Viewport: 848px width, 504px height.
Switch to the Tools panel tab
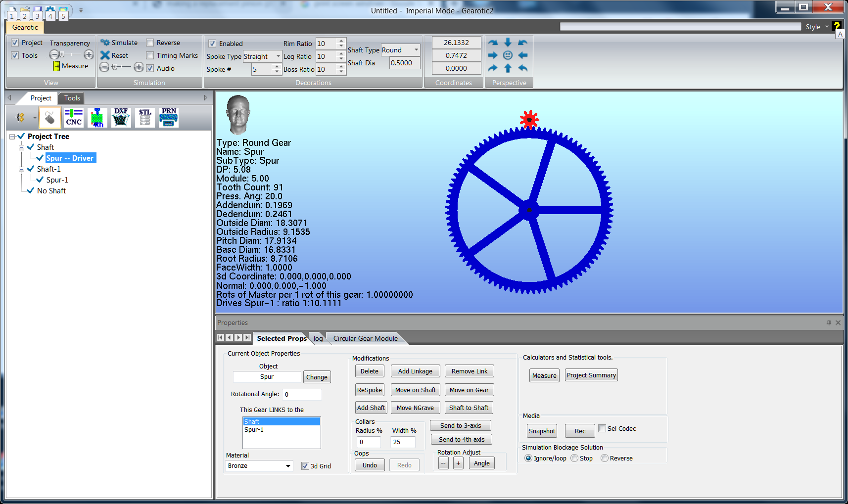pos(72,98)
